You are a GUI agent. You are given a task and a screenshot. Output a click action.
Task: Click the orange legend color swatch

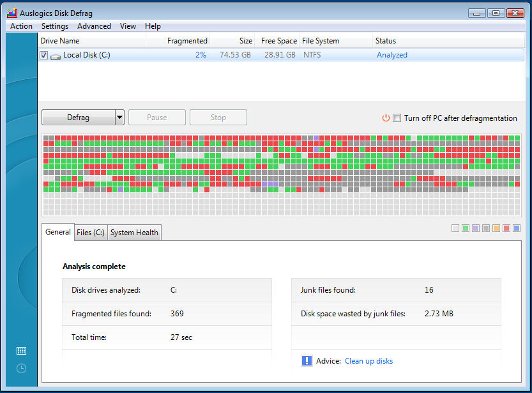[496, 228]
